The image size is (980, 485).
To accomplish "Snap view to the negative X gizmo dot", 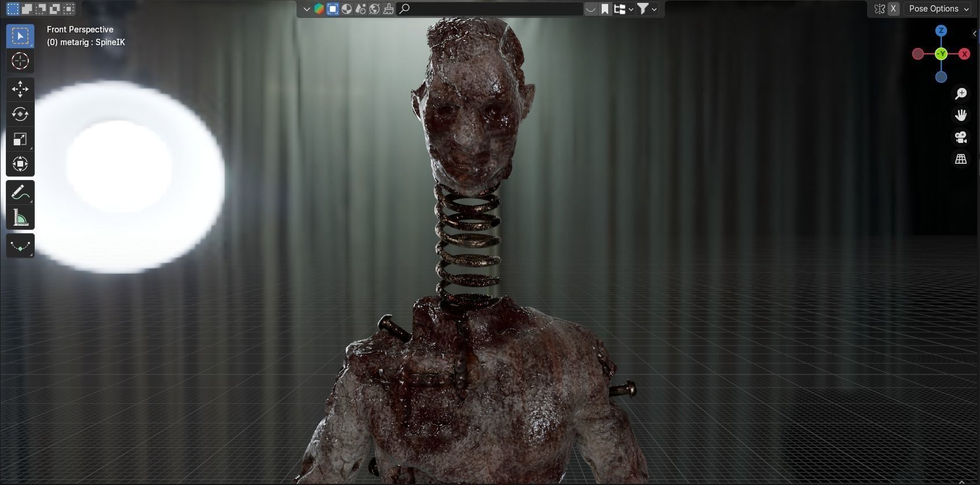I will pyautogui.click(x=918, y=54).
